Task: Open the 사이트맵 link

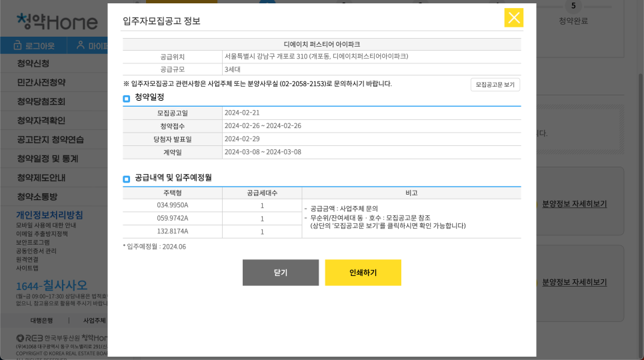Action: pos(27,268)
